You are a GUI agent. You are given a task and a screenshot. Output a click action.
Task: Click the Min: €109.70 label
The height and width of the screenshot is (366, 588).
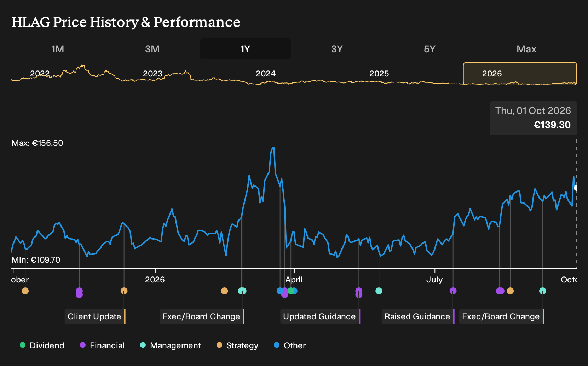pos(36,260)
